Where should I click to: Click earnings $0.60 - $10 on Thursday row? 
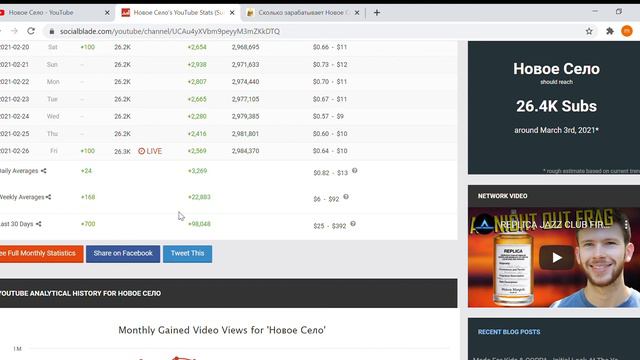pyautogui.click(x=330, y=134)
